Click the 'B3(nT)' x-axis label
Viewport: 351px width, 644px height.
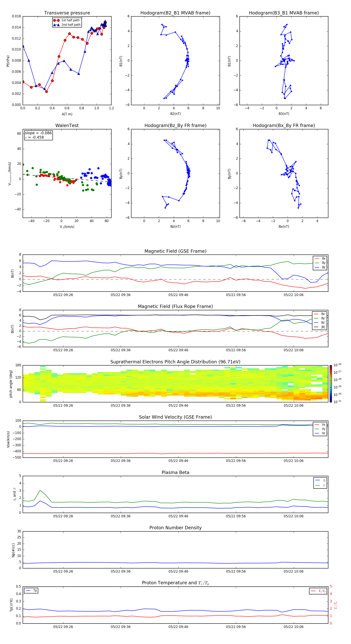pos(284,114)
